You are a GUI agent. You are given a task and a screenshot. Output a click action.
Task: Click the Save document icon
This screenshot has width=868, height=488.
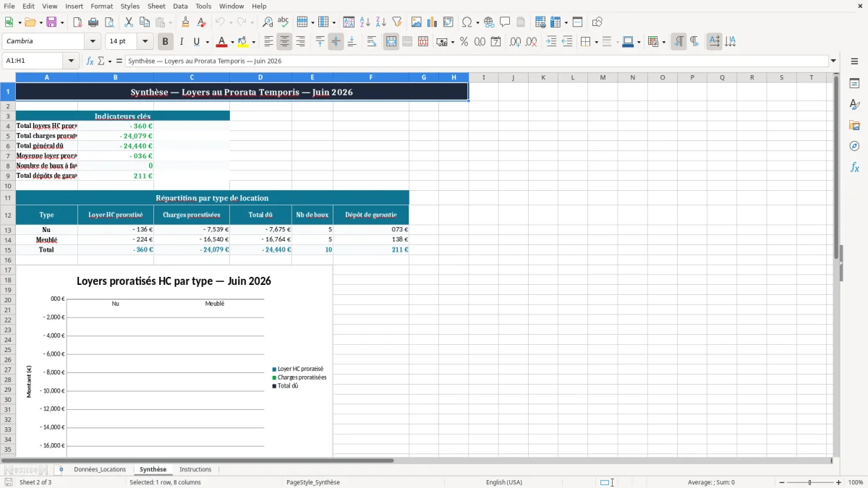51,22
